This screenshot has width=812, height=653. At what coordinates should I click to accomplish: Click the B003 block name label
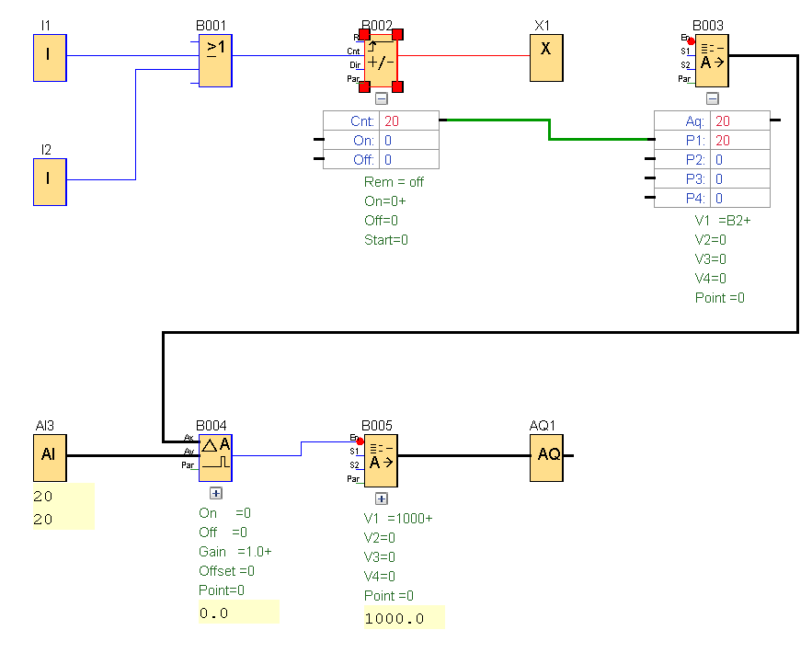pyautogui.click(x=708, y=26)
